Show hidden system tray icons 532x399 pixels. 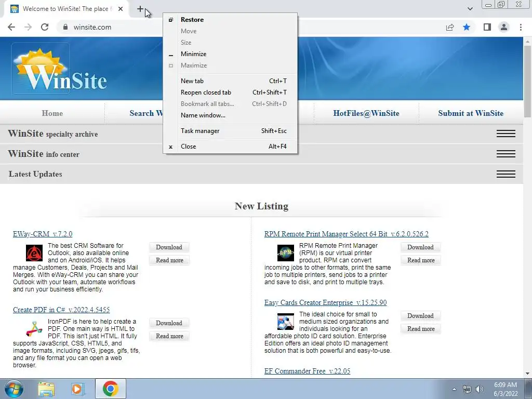pos(454,389)
